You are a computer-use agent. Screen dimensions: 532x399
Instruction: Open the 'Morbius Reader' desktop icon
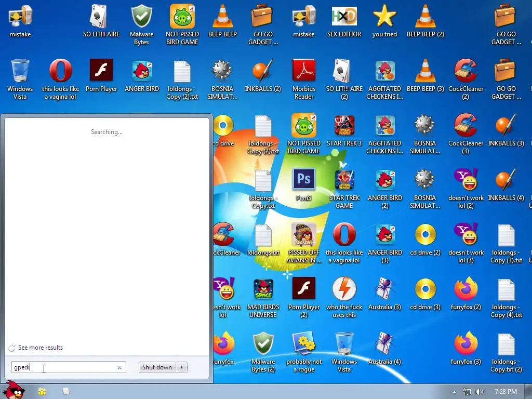pyautogui.click(x=303, y=79)
